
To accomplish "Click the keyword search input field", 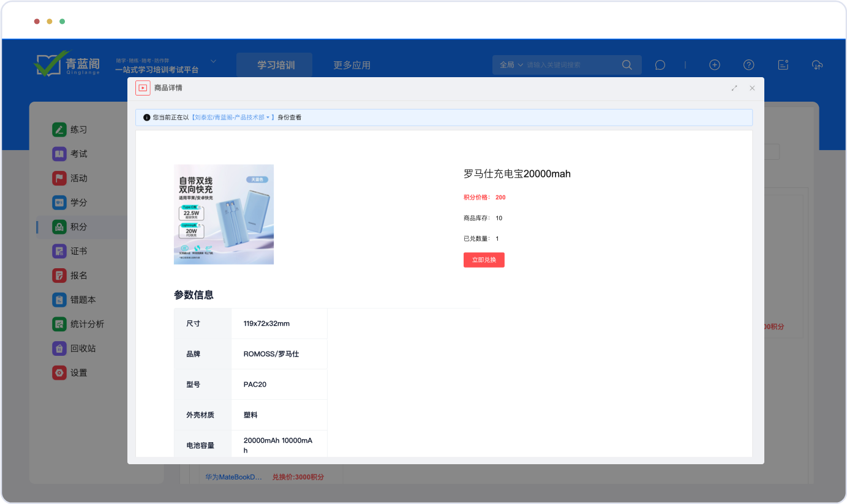I will 570,65.
